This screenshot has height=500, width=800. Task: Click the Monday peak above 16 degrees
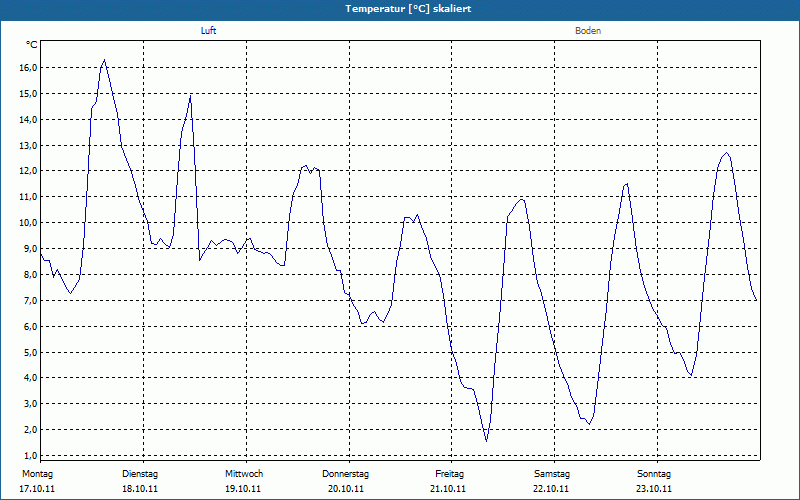pos(105,60)
